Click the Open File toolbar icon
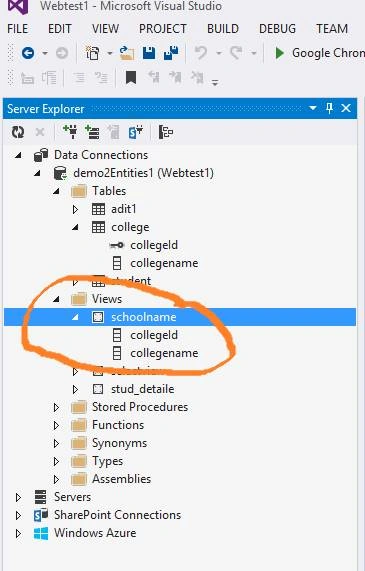Image resolution: width=365 pixels, height=571 pixels. 127,53
